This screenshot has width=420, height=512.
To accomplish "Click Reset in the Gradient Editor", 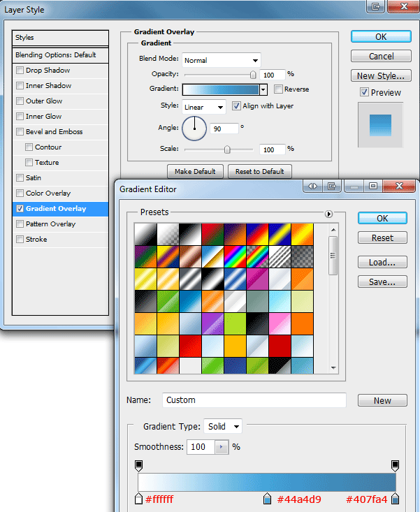I will 382,237.
